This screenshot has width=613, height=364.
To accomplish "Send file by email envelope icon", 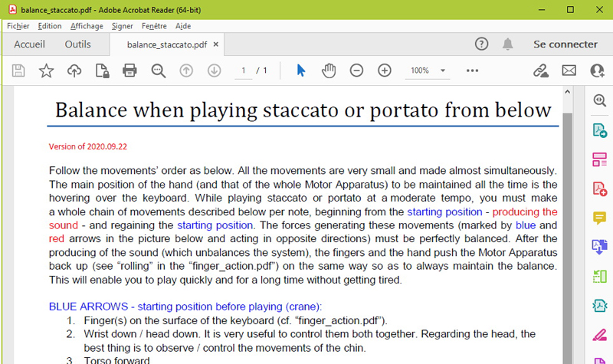I will 569,71.
